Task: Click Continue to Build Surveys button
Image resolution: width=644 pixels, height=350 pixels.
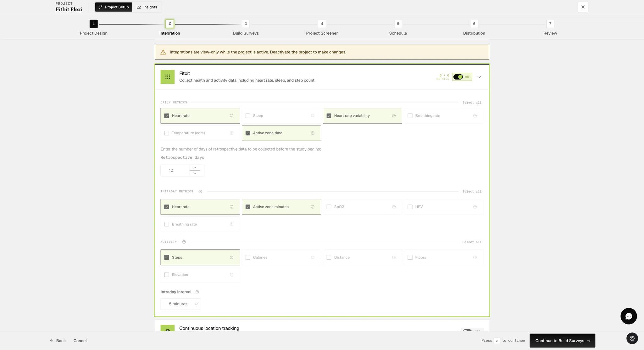Action: [x=562, y=341]
